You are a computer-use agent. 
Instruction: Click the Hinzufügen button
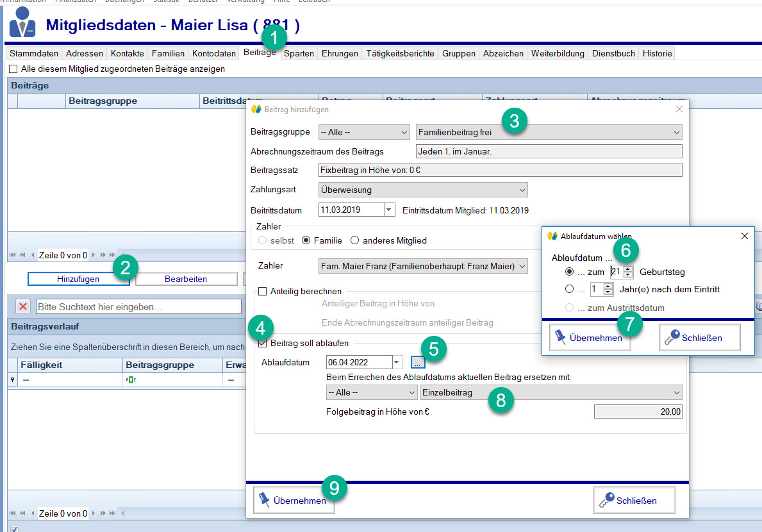click(x=78, y=279)
